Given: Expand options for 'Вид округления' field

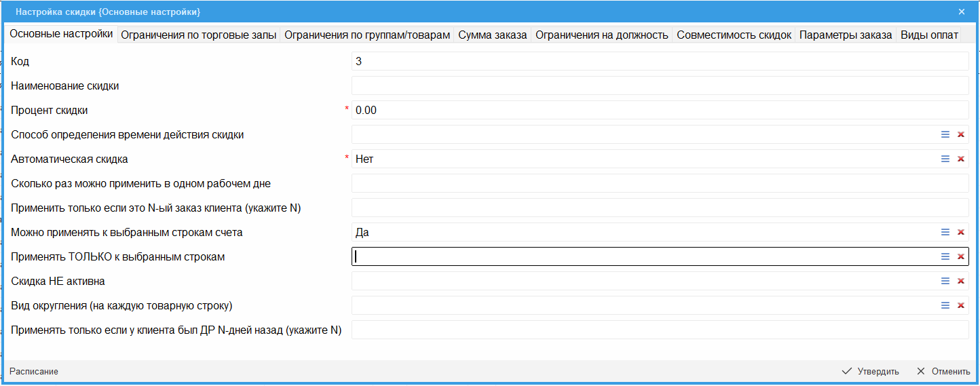Looking at the screenshot, I should (945, 305).
